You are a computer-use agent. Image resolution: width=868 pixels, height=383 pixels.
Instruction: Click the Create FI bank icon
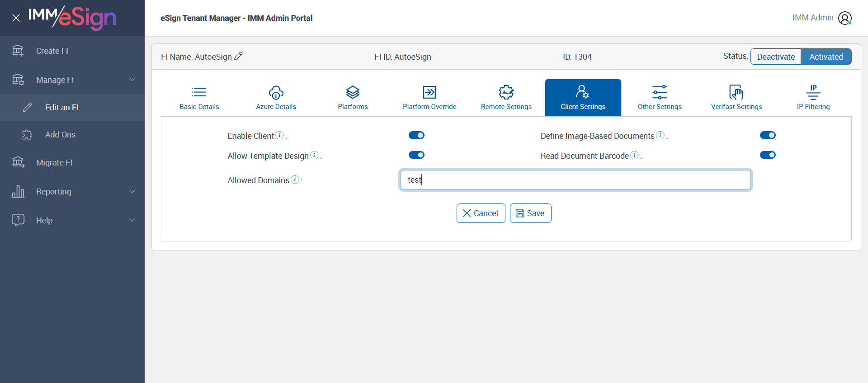click(x=18, y=51)
